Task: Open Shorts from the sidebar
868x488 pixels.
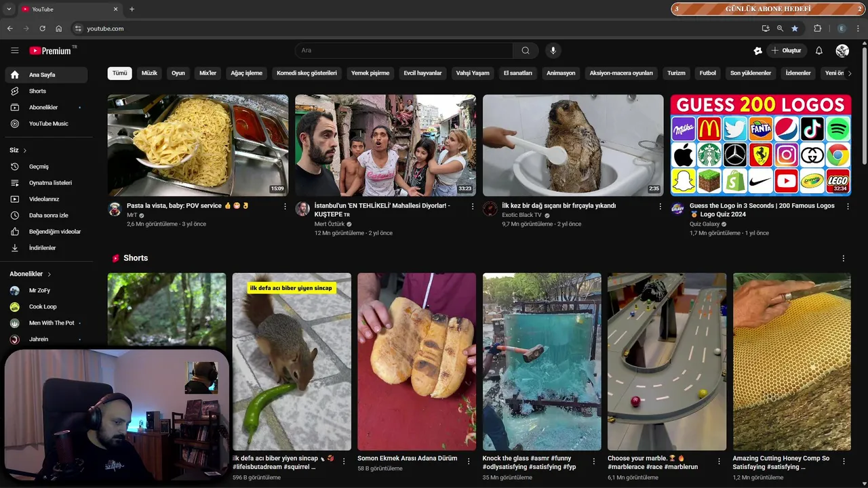Action: [x=45, y=91]
